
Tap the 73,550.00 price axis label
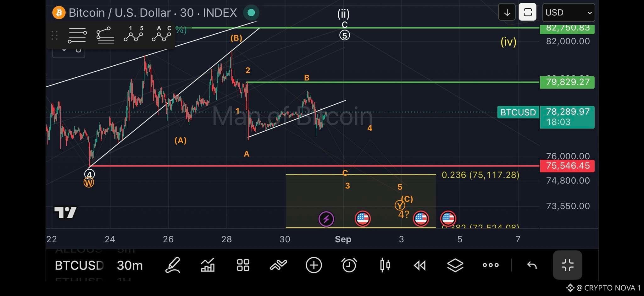point(568,206)
